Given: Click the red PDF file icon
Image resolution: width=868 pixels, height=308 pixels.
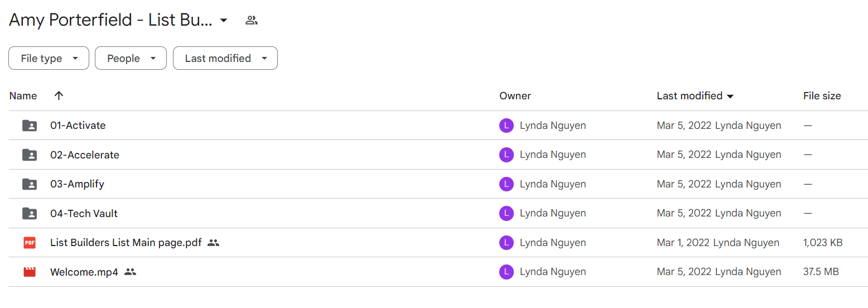Looking at the screenshot, I should tap(30, 243).
